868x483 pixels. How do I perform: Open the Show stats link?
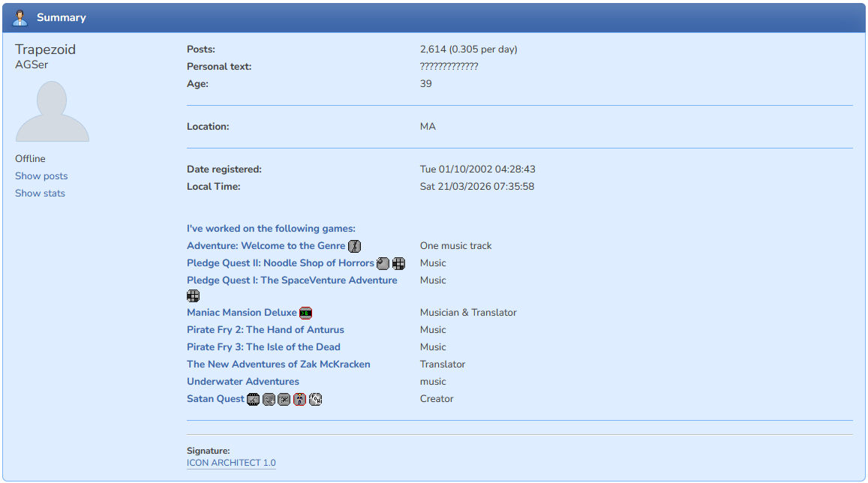40,193
